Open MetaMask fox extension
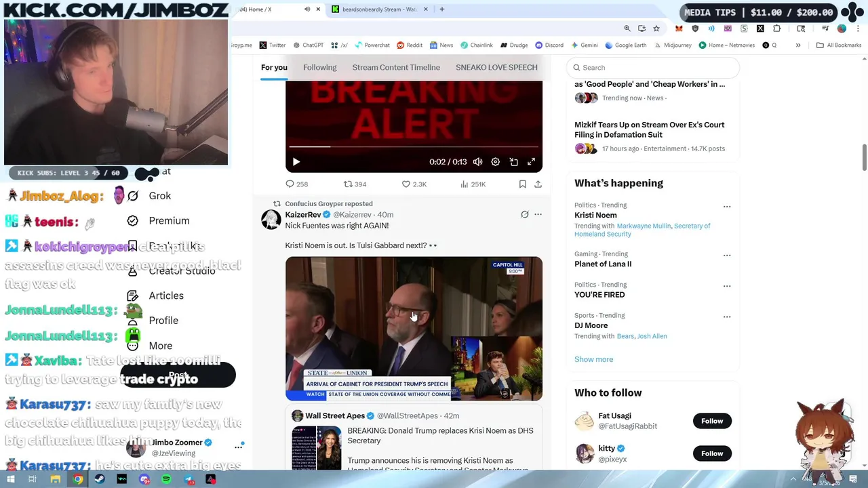Image resolution: width=868 pixels, height=488 pixels. (679, 28)
